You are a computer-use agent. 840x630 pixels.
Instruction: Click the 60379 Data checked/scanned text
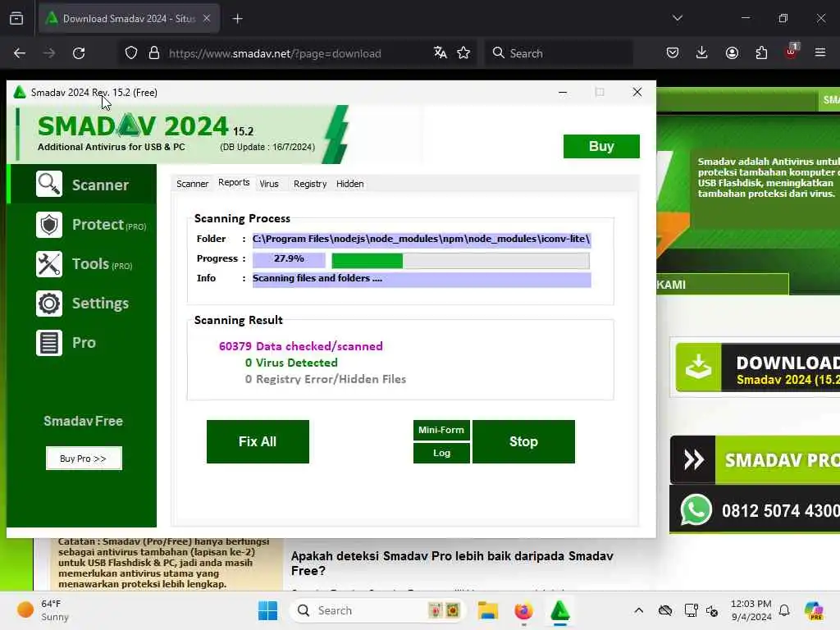pyautogui.click(x=300, y=346)
